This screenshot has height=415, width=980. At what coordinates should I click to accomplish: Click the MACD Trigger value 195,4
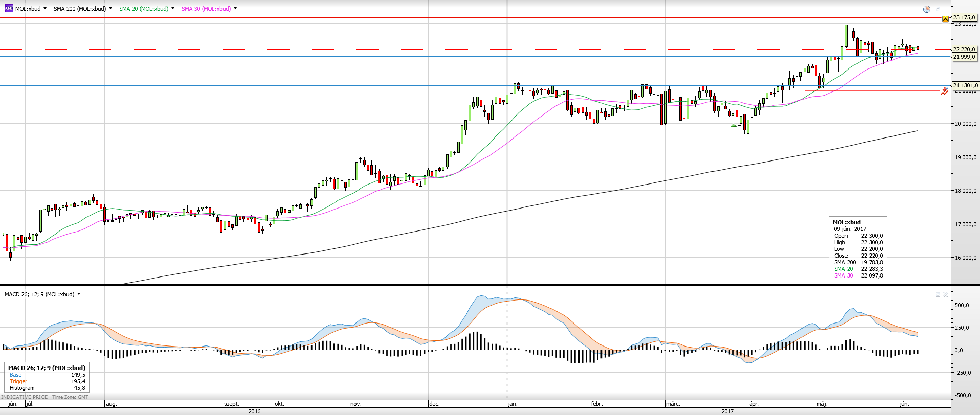point(78,381)
